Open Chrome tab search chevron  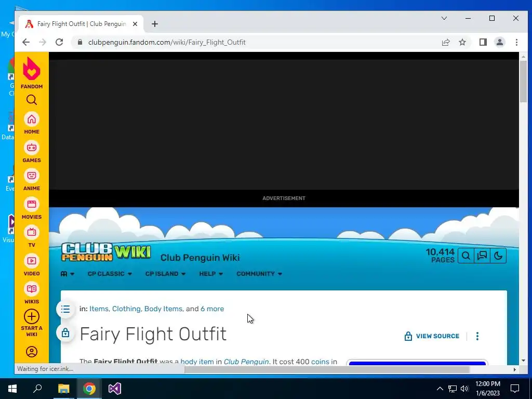point(444,18)
